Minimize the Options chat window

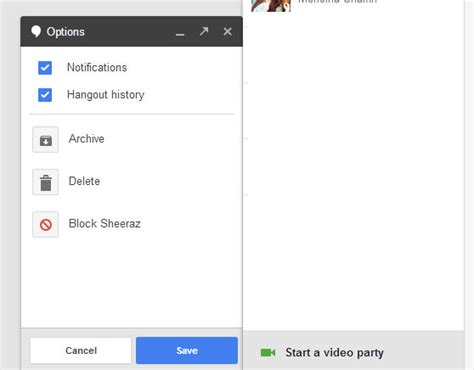(x=180, y=34)
